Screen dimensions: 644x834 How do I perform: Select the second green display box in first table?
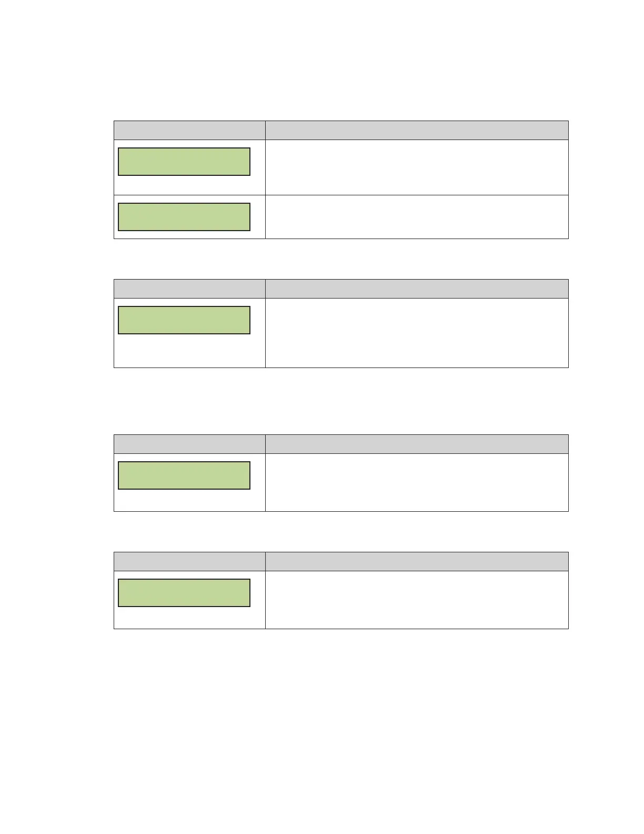pyautogui.click(x=184, y=217)
